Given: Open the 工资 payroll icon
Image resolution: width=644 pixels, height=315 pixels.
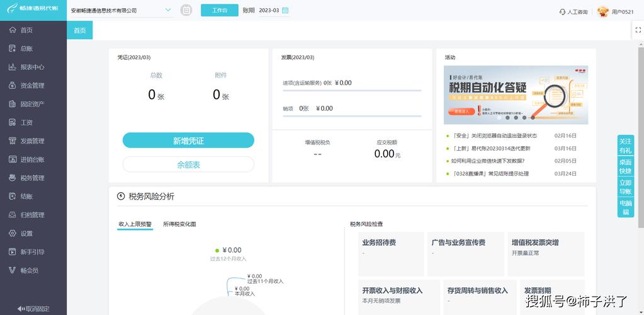Looking at the screenshot, I should pos(13,123).
